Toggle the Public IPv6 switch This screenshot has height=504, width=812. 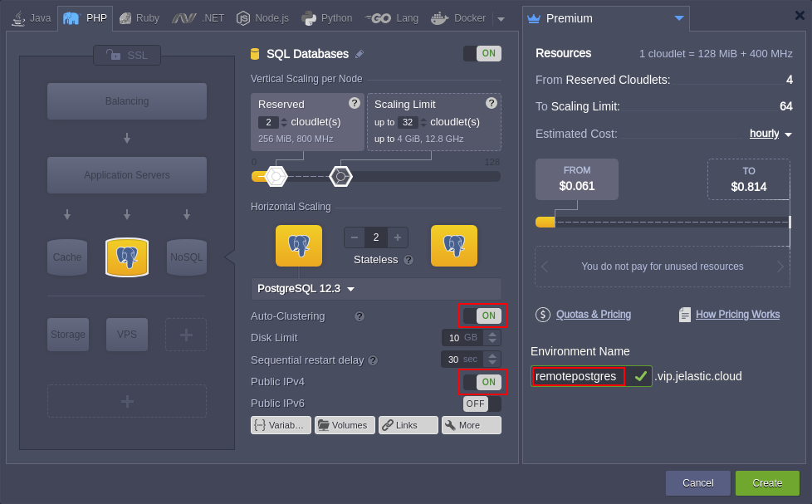[482, 404]
